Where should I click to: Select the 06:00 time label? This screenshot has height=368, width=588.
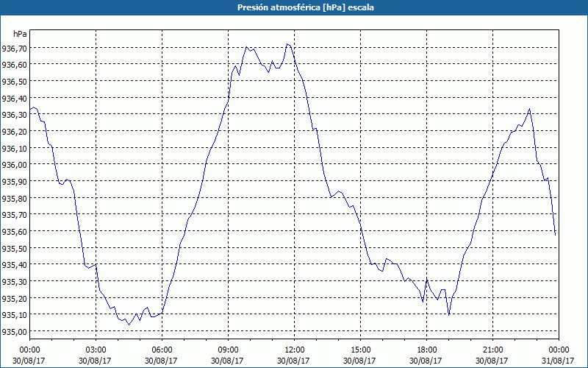[x=162, y=350]
